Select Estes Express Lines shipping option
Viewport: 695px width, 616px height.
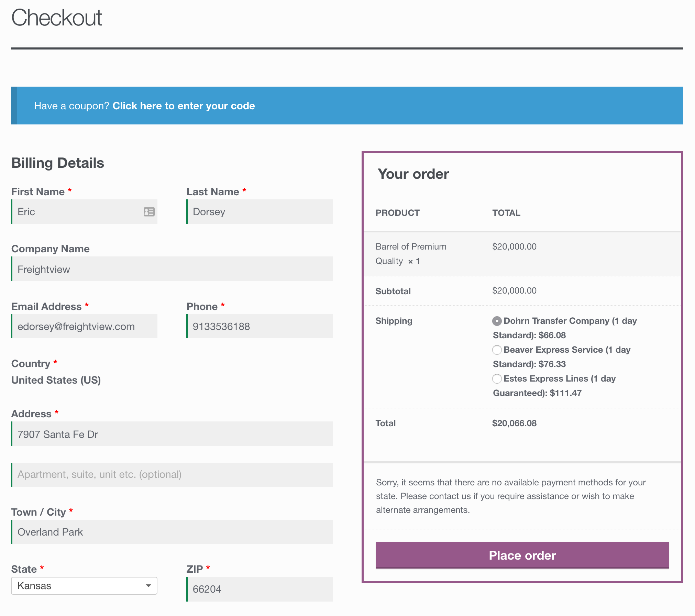(x=497, y=379)
